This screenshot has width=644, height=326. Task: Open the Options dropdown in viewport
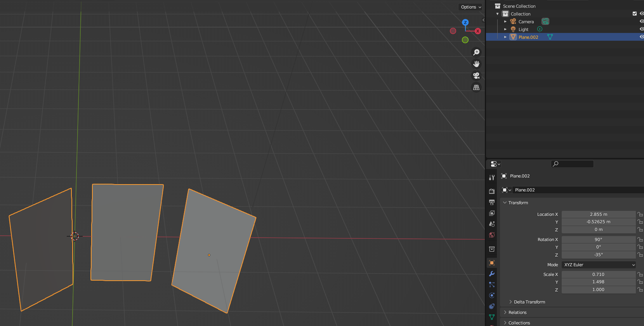point(471,7)
